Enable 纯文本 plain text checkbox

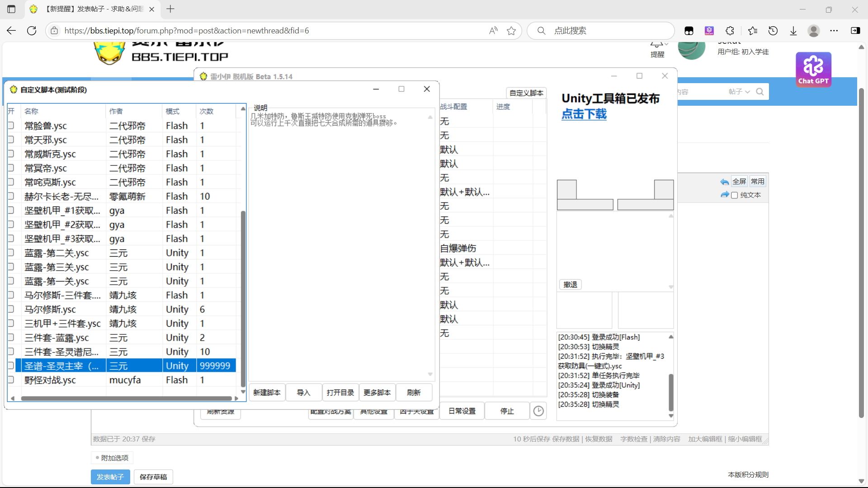[734, 195]
